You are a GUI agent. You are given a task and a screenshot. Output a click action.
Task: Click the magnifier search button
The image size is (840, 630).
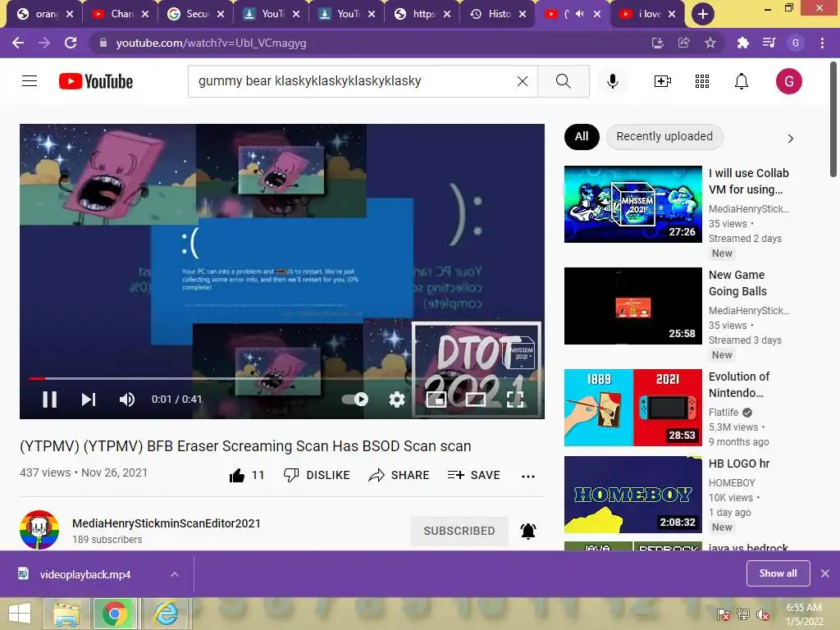click(563, 81)
